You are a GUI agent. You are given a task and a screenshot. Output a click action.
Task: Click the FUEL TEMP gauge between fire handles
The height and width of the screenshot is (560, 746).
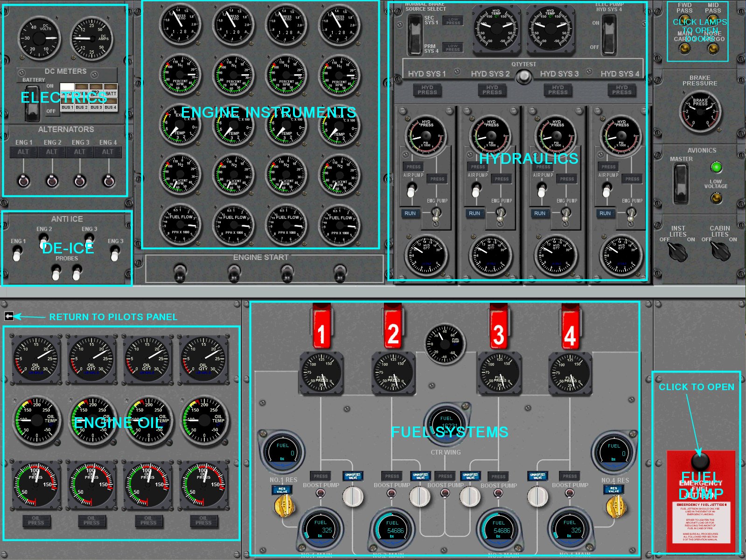tap(445, 343)
